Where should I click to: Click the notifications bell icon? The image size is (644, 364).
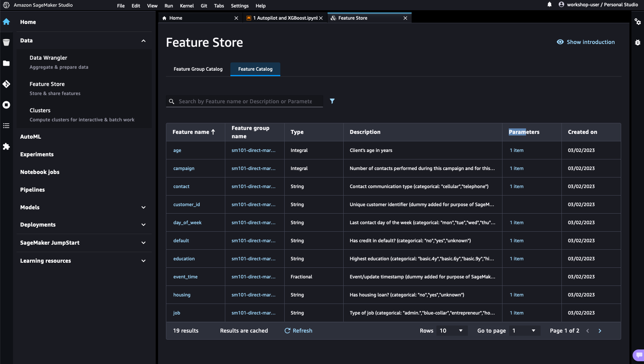tap(550, 5)
